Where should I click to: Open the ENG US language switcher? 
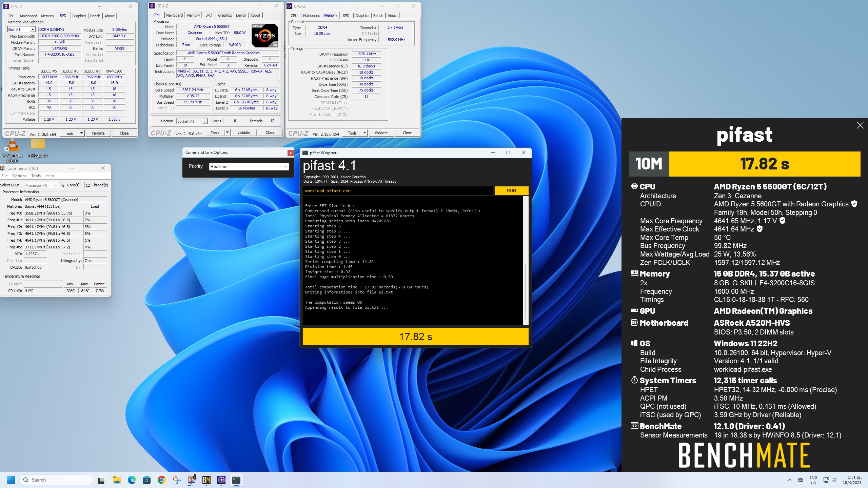813,480
